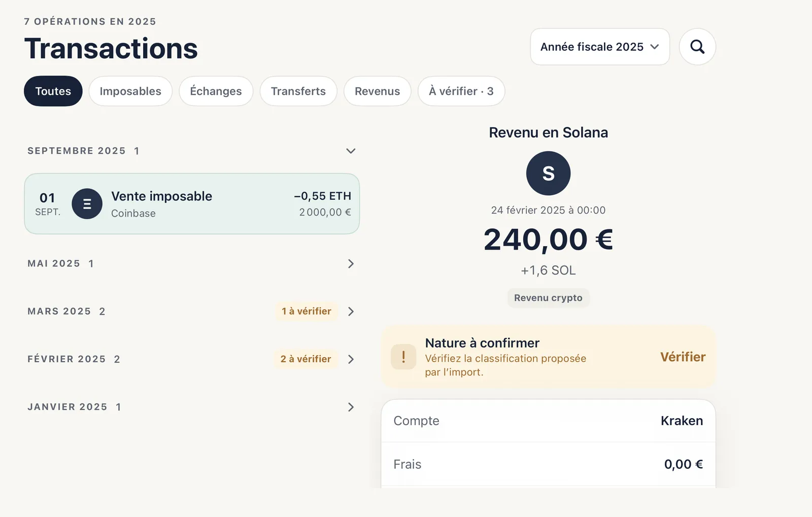812x517 pixels.
Task: Switch to the Imposables filter
Action: (130, 91)
